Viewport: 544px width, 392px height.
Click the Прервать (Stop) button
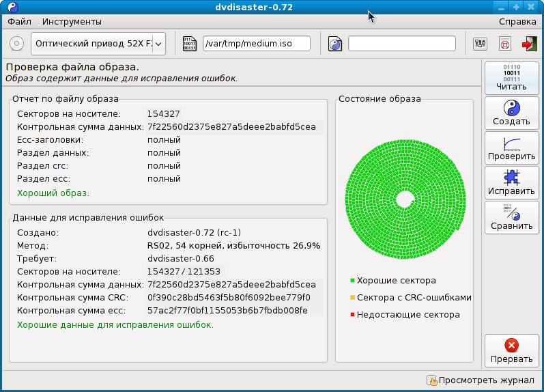point(511,350)
